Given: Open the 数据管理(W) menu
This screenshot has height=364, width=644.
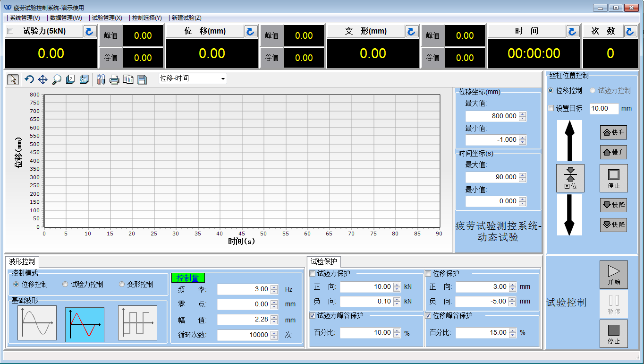Looking at the screenshot, I should (66, 18).
